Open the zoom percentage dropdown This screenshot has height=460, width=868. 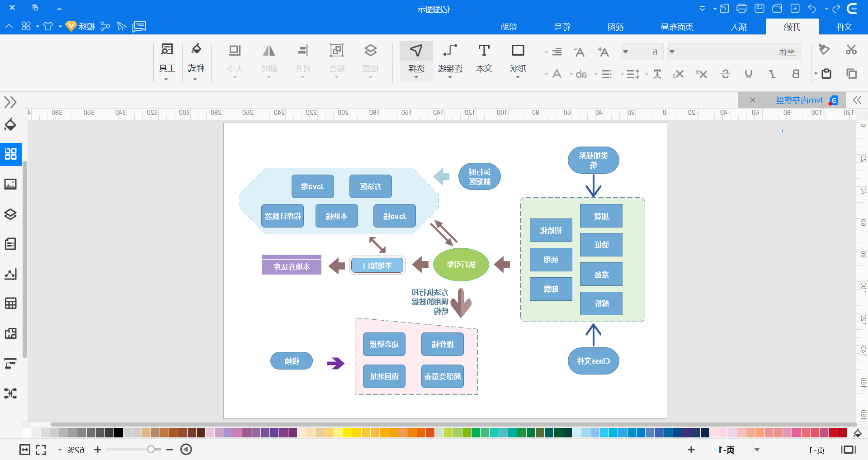coord(60,450)
